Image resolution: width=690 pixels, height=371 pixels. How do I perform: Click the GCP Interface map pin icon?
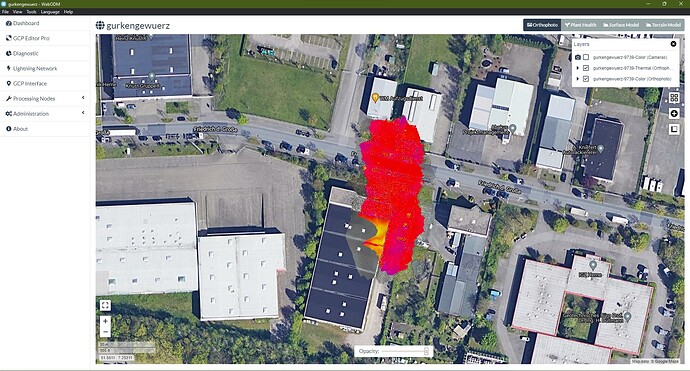tap(8, 83)
